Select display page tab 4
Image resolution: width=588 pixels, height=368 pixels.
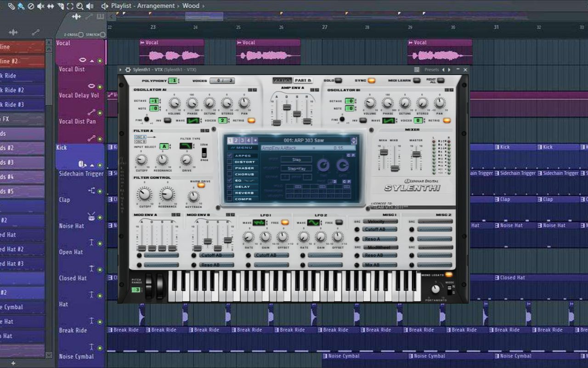click(249, 140)
